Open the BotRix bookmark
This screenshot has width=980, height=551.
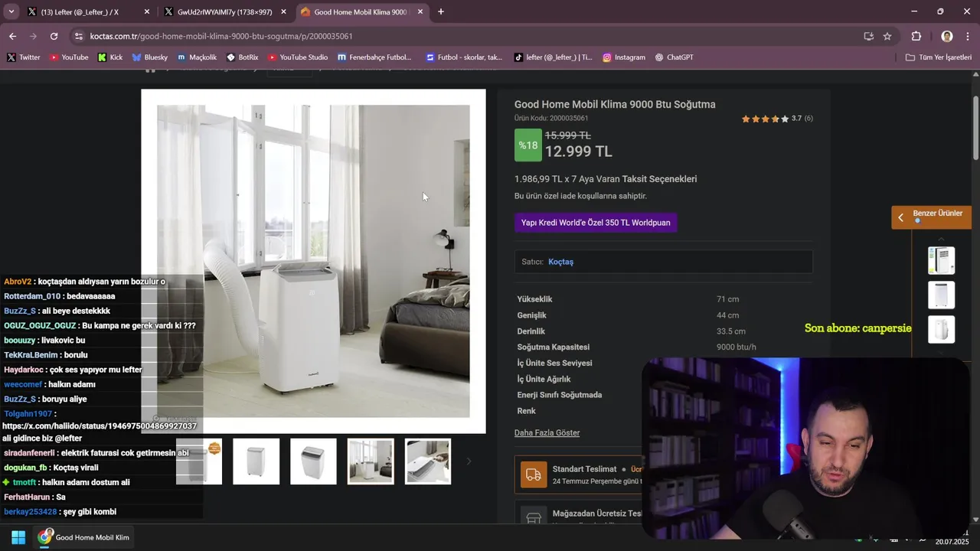(x=243, y=57)
